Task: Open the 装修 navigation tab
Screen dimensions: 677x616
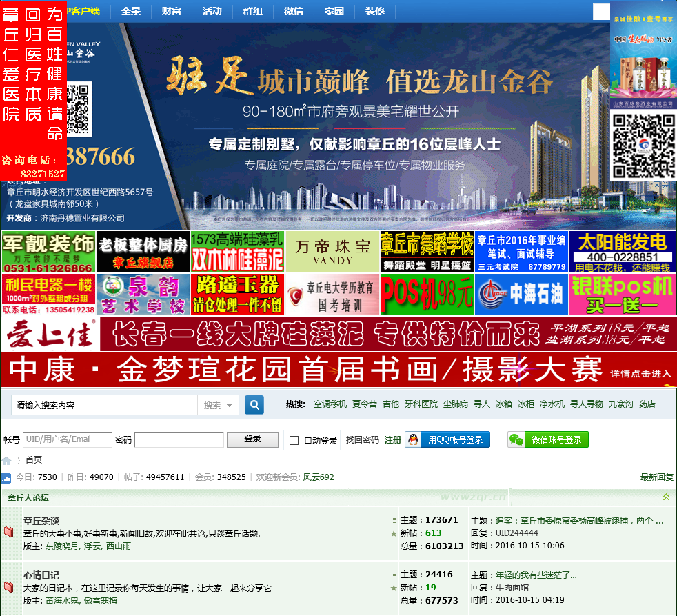Action: coord(375,11)
